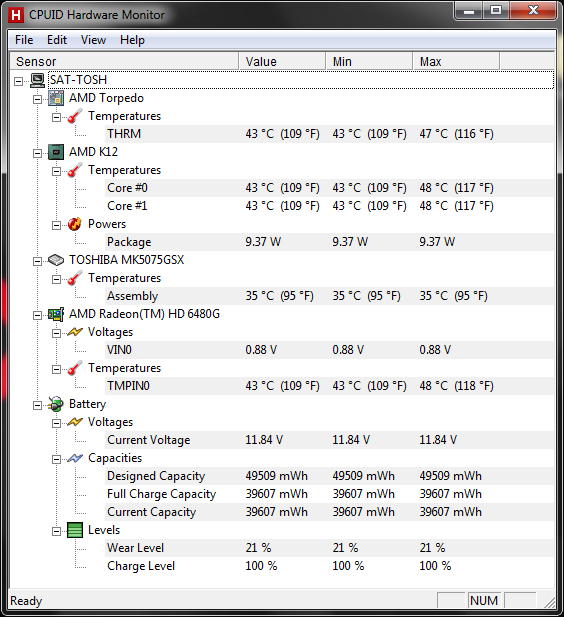The image size is (564, 617).
Task: Collapse the Levels group
Action: (x=56, y=531)
